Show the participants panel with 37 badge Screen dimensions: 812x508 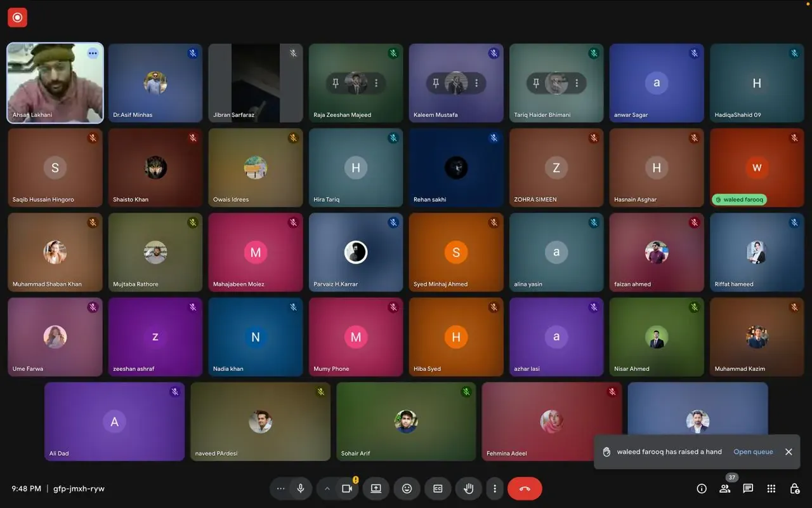(724, 488)
